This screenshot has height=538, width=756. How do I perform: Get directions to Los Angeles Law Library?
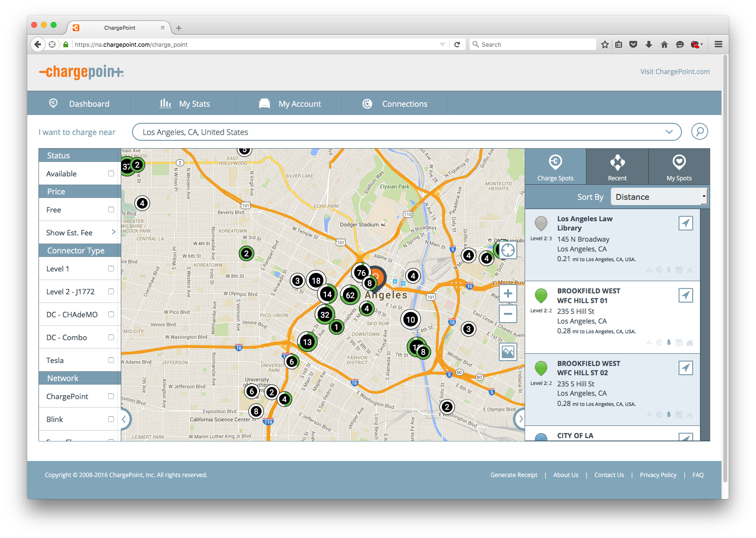(686, 223)
